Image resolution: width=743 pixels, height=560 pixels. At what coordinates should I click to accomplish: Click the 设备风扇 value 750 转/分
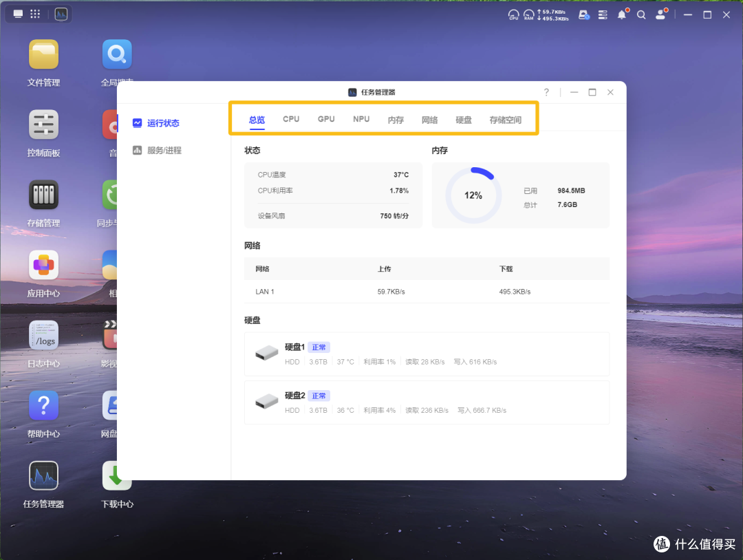(394, 215)
